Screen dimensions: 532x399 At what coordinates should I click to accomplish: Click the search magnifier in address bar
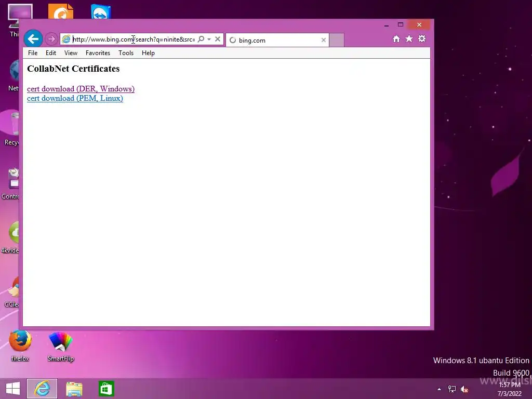coord(201,39)
